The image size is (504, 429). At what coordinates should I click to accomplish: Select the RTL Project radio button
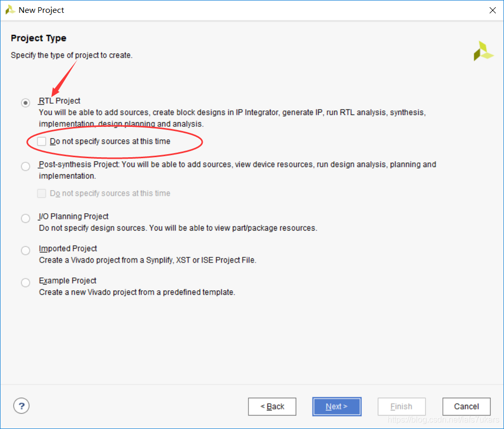(25, 103)
